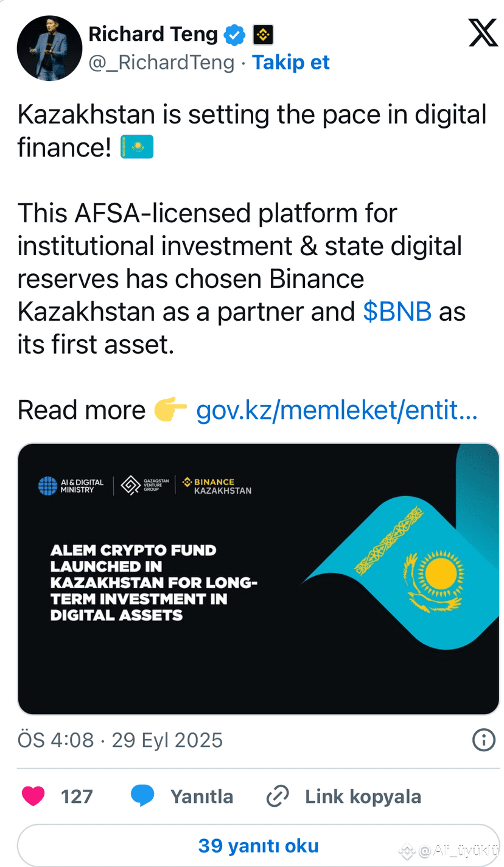The width and height of the screenshot is (504, 867).
Task: Open the @_RichardTeng handle link
Action: coord(161,63)
